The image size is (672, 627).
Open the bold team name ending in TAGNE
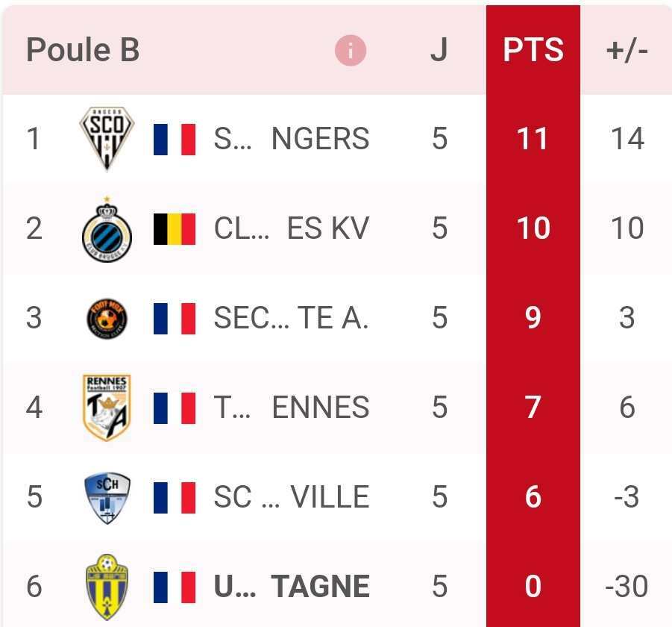(292, 587)
